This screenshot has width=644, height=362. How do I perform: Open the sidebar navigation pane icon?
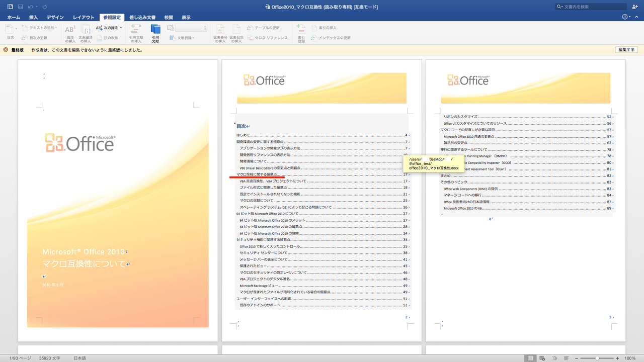[x=10, y=7]
